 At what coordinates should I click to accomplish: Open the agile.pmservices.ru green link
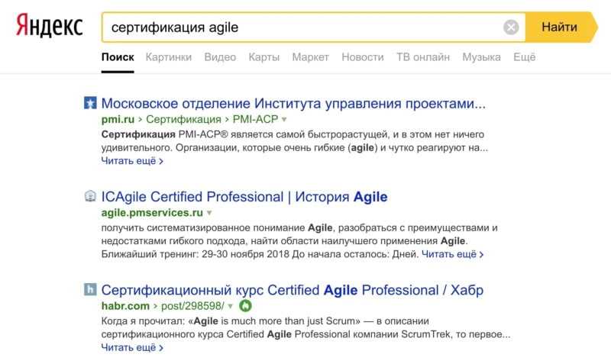(152, 213)
